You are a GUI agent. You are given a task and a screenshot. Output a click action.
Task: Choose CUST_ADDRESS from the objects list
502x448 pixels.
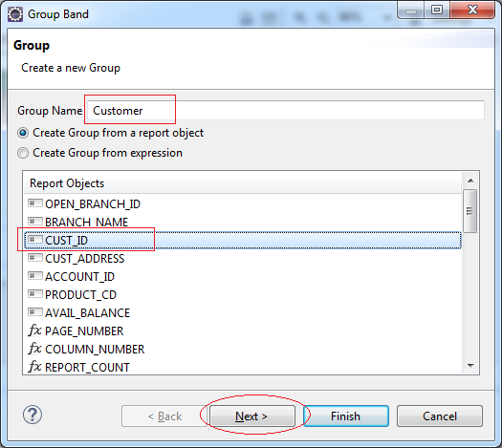pyautogui.click(x=243, y=258)
